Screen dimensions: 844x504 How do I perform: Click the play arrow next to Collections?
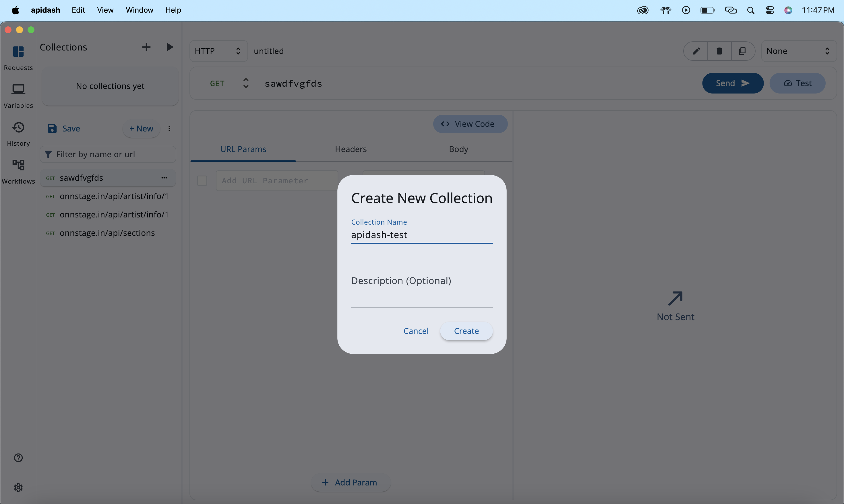pyautogui.click(x=170, y=47)
